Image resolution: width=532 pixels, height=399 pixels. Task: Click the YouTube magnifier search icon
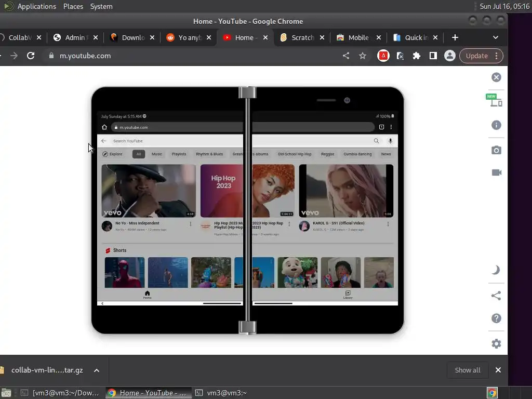tap(376, 141)
